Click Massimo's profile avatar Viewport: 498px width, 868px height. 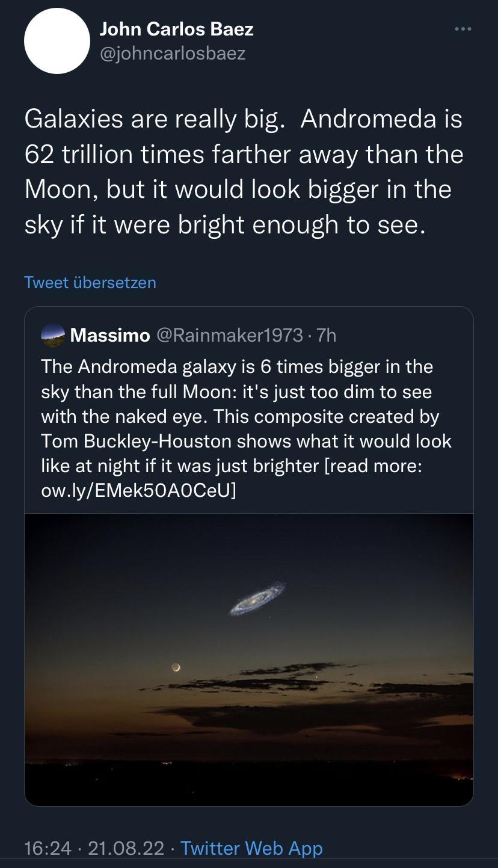click(x=53, y=335)
